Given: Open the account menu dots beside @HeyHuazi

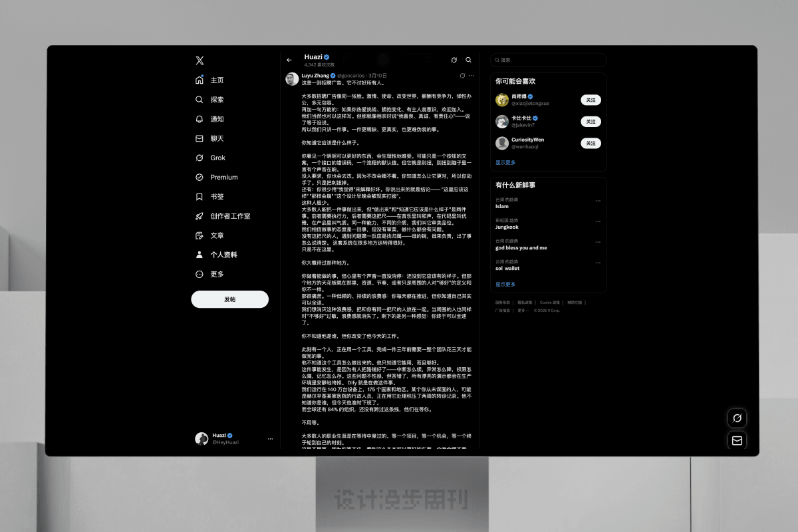Looking at the screenshot, I should point(270,439).
